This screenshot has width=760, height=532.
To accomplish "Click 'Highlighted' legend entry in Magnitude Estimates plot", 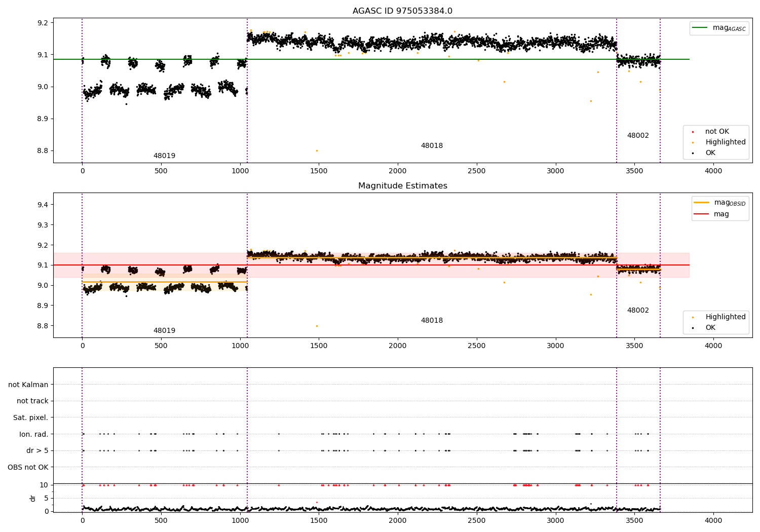I will 718,317.
